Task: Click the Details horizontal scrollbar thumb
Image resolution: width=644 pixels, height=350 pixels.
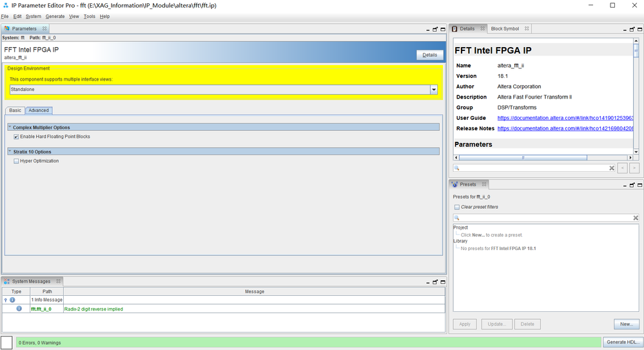Action: click(x=523, y=158)
